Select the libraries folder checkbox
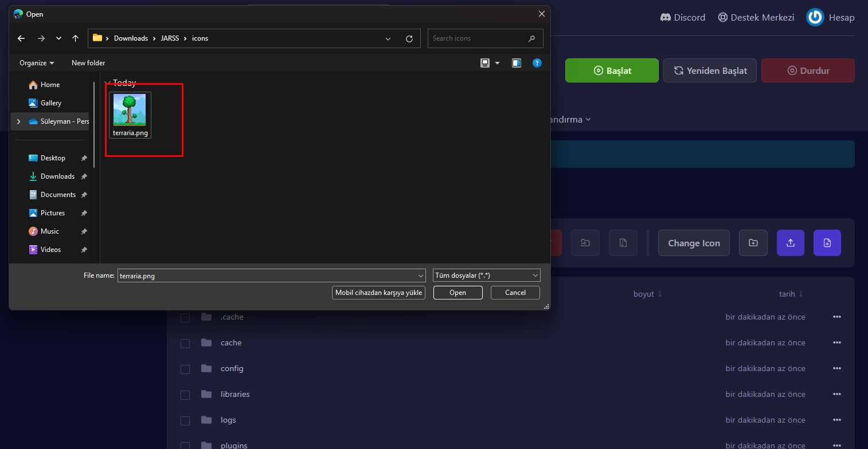868x449 pixels. (185, 395)
